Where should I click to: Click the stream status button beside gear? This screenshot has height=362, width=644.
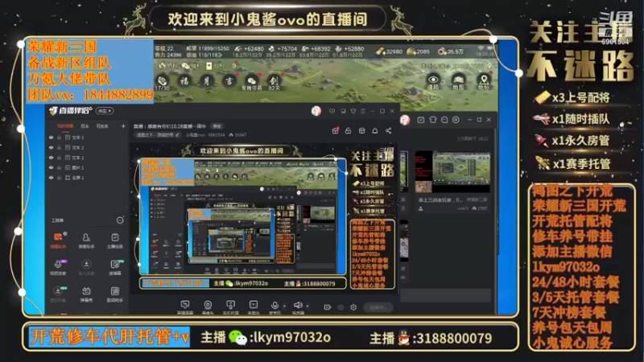(378, 307)
